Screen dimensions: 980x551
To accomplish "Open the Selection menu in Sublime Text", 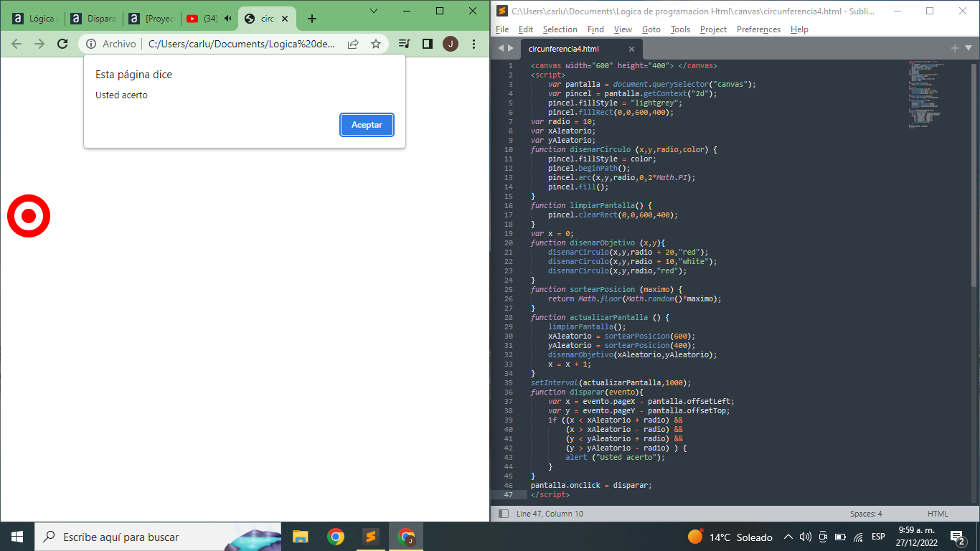I will (x=560, y=29).
